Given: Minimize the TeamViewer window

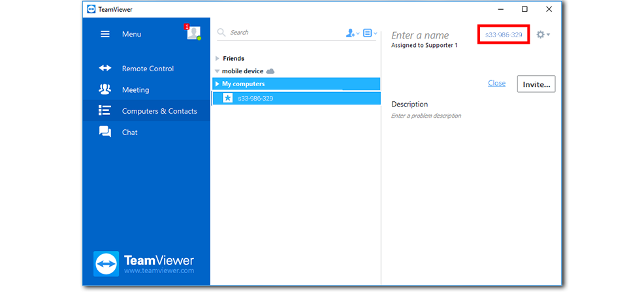Looking at the screenshot, I should pyautogui.click(x=500, y=9).
